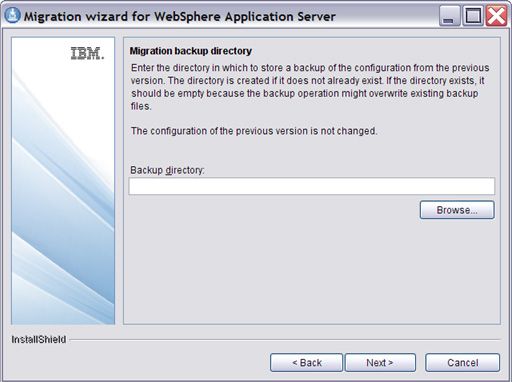512x382 pixels.
Task: Cancel the migration wizard
Action: [462, 362]
